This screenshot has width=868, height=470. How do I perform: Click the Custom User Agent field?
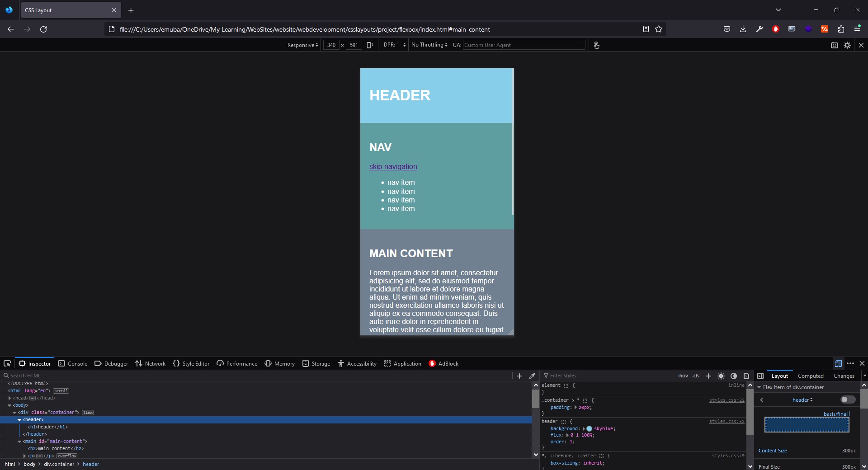point(524,45)
